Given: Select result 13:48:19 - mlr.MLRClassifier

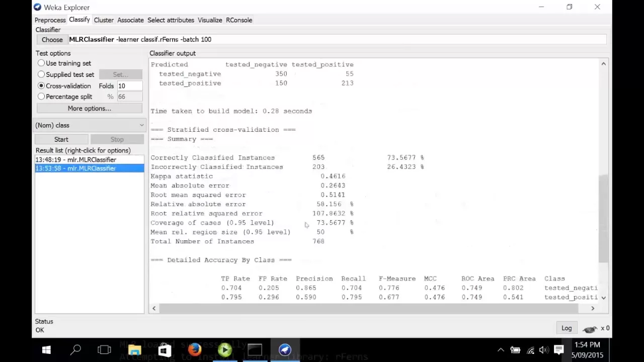Looking at the screenshot, I should [x=90, y=160].
